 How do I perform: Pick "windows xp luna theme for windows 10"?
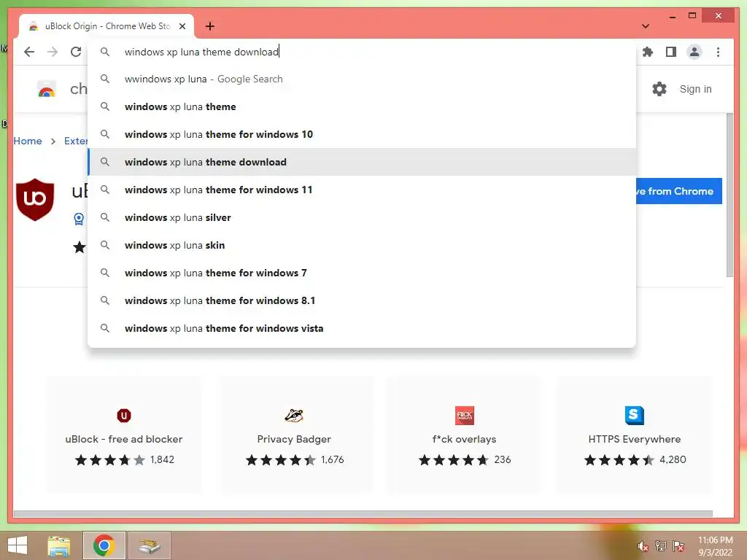point(362,134)
